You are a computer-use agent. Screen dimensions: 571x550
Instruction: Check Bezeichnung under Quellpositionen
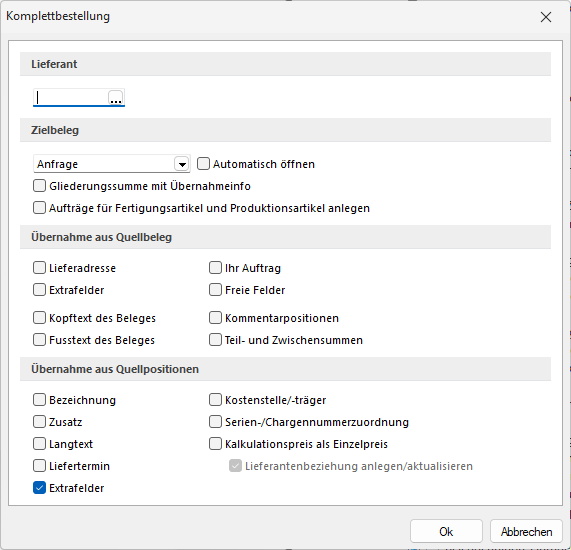[x=39, y=400]
